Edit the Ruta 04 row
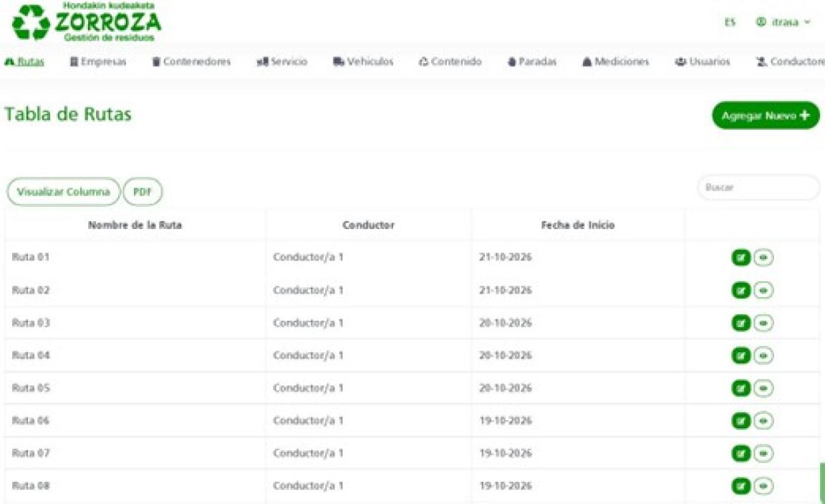The image size is (825, 504). tap(740, 355)
